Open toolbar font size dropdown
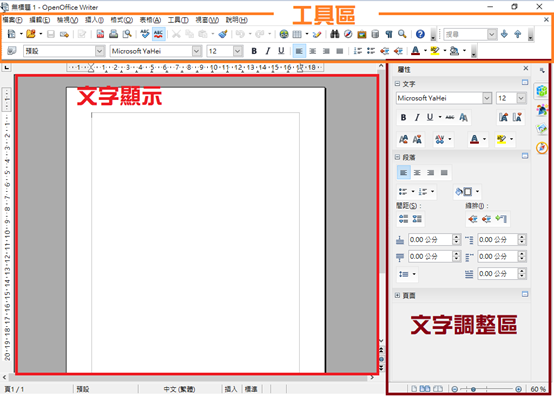Image resolution: width=554 pixels, height=397 pixels. 238,51
